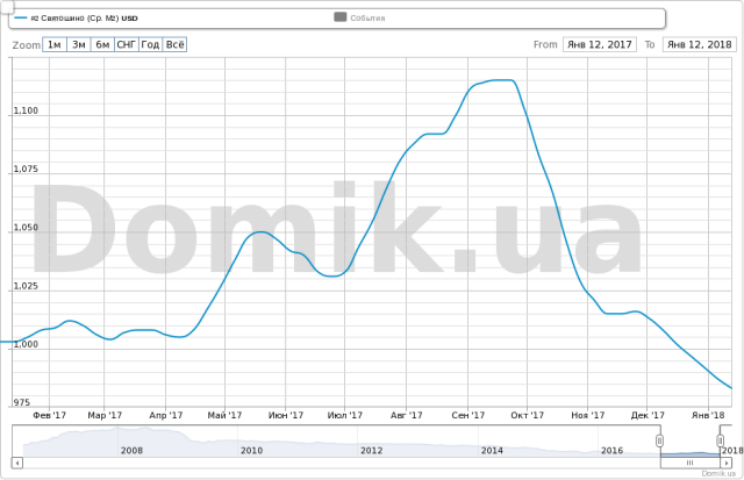Select the Год zoom range

coord(150,45)
